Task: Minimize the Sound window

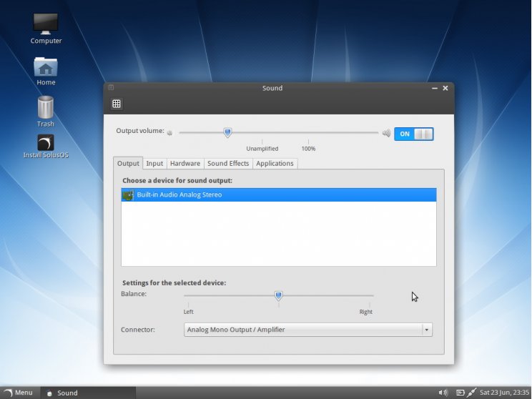Action: pyautogui.click(x=435, y=88)
